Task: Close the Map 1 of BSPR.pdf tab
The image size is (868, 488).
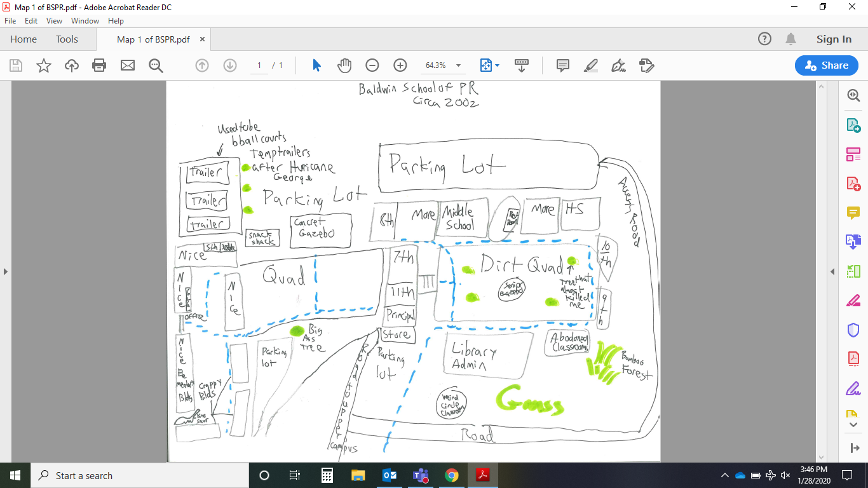Action: 203,39
